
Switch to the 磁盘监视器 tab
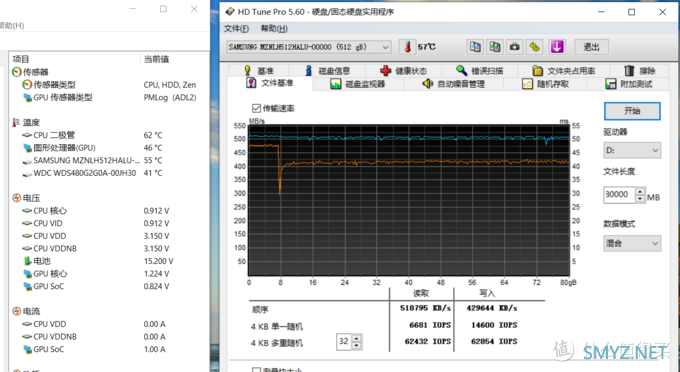(x=357, y=84)
